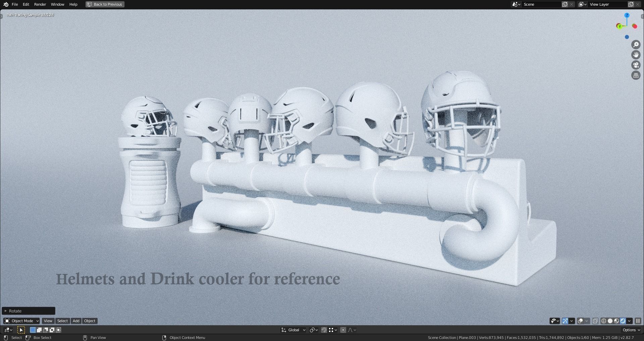Toggle proportional editing

(x=343, y=330)
